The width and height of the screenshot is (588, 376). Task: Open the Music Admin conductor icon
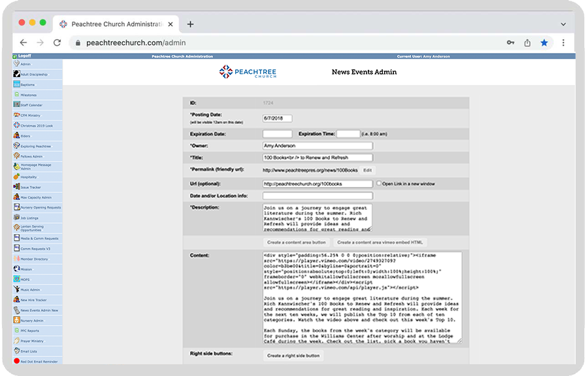16,289
